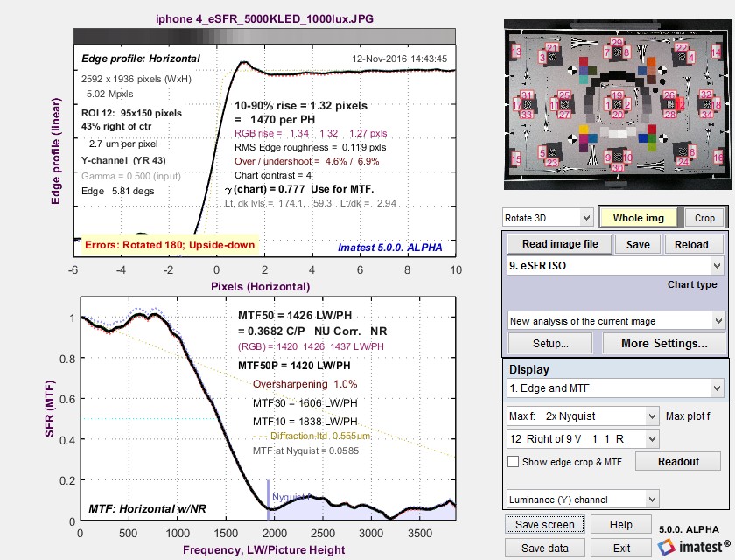
Task: Click the Help button
Action: click(620, 524)
